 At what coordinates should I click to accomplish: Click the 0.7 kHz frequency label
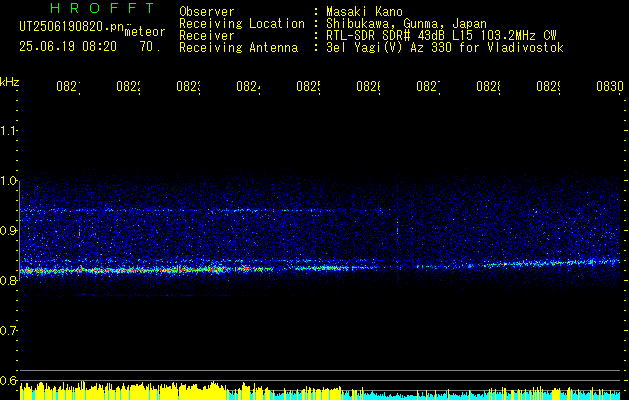pyautogui.click(x=9, y=331)
